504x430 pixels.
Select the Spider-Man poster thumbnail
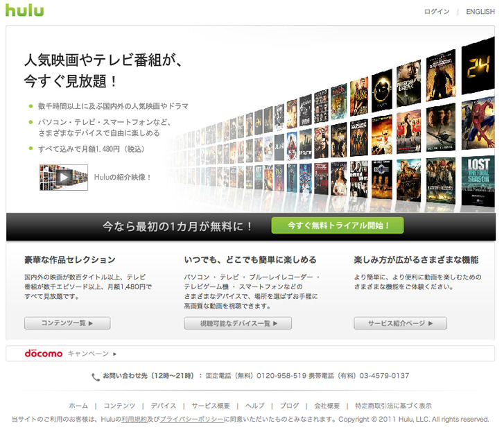tap(478, 124)
